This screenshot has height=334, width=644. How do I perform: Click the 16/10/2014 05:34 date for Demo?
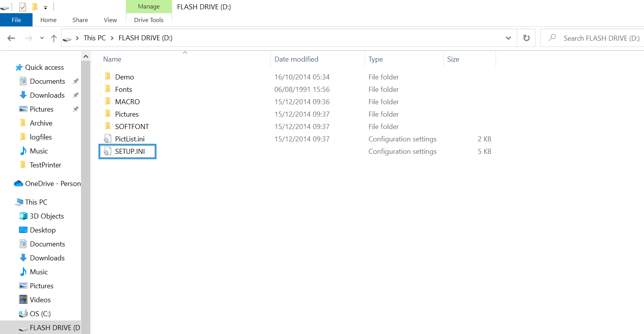pyautogui.click(x=302, y=77)
